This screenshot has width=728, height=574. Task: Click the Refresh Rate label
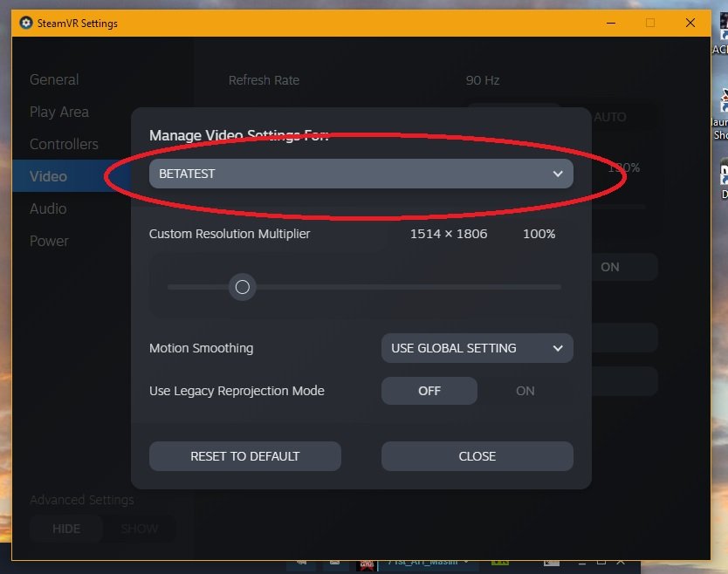[x=264, y=80]
